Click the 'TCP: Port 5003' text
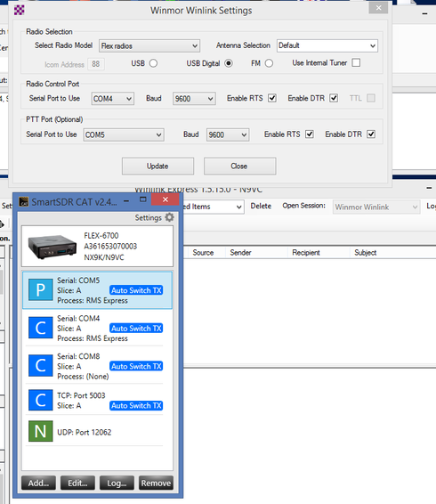 click(x=81, y=395)
